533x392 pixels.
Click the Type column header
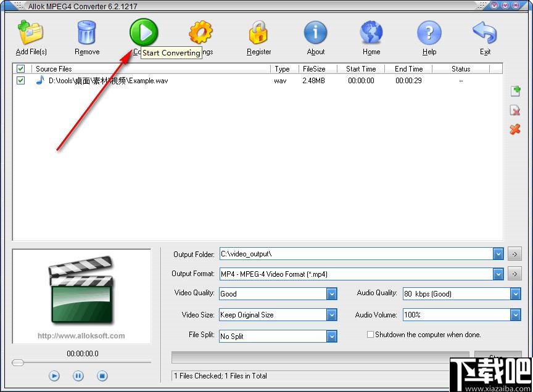pos(284,68)
